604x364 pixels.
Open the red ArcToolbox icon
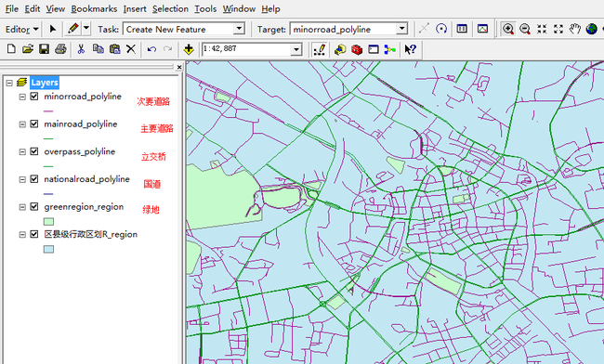click(357, 49)
